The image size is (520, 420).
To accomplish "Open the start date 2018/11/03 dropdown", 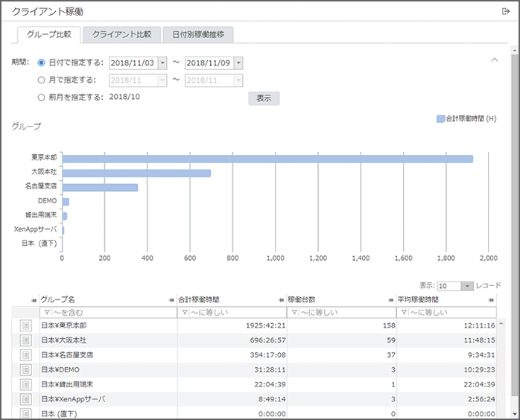I will (x=163, y=63).
